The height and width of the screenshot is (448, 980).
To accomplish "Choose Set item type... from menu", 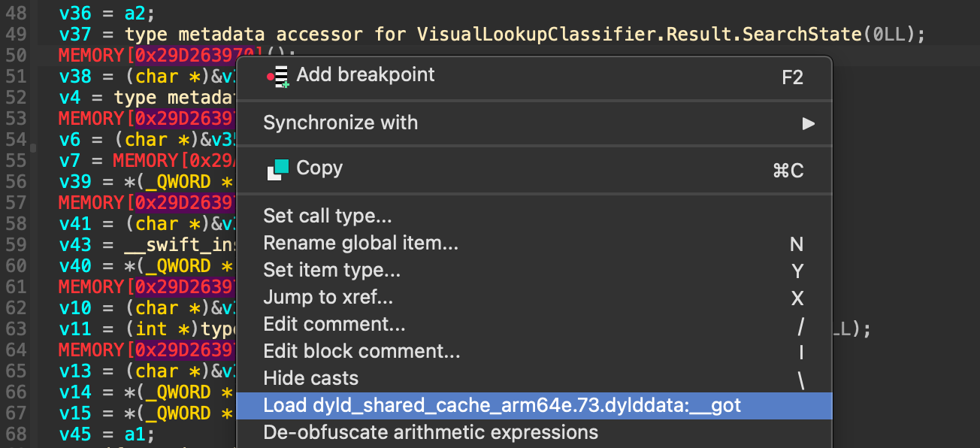I will click(x=331, y=271).
